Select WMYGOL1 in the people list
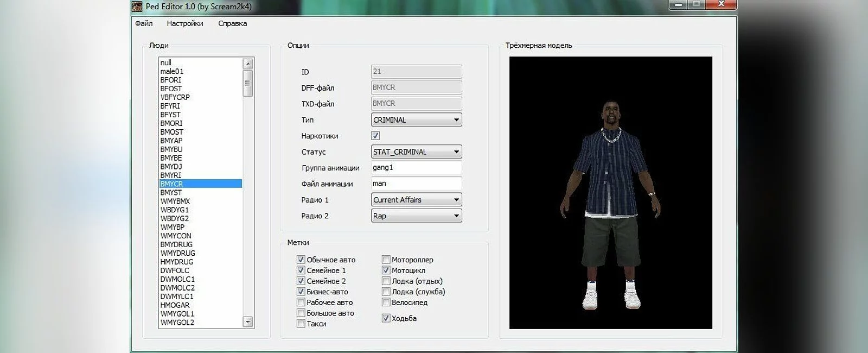The width and height of the screenshot is (868, 353). [201, 314]
